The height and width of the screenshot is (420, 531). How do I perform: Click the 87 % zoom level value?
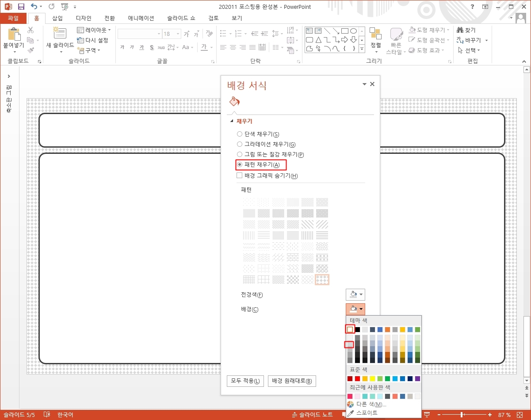click(x=504, y=415)
